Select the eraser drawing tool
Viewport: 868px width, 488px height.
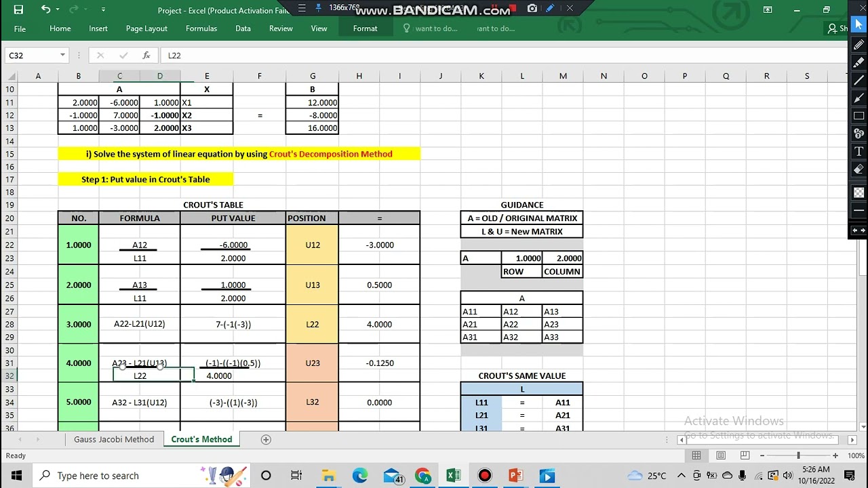[859, 169]
